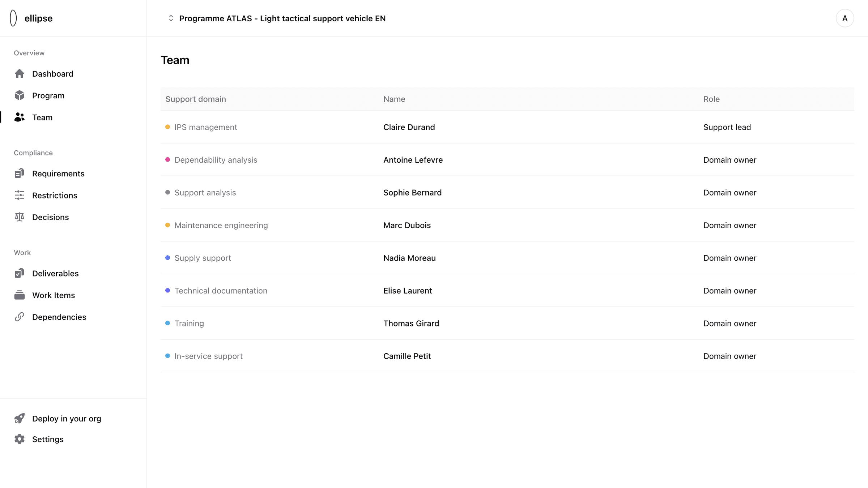Navigate to the Dependencies label
The height and width of the screenshot is (488, 868).
point(59,317)
